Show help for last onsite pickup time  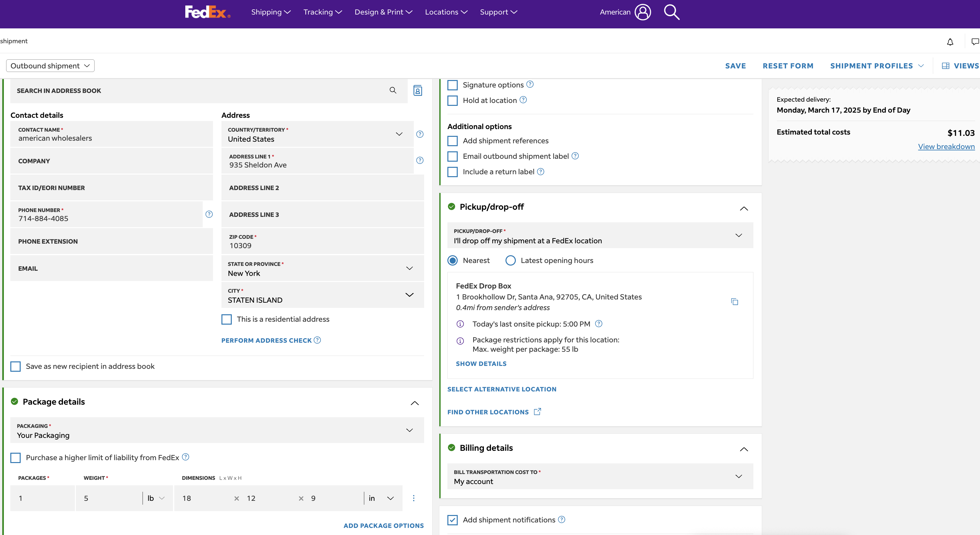(x=599, y=324)
